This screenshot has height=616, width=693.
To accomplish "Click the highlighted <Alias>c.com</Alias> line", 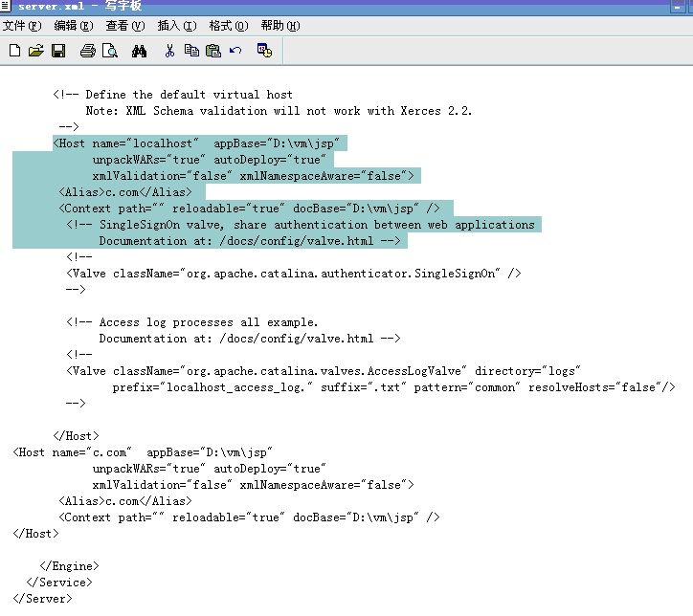I will point(125,192).
